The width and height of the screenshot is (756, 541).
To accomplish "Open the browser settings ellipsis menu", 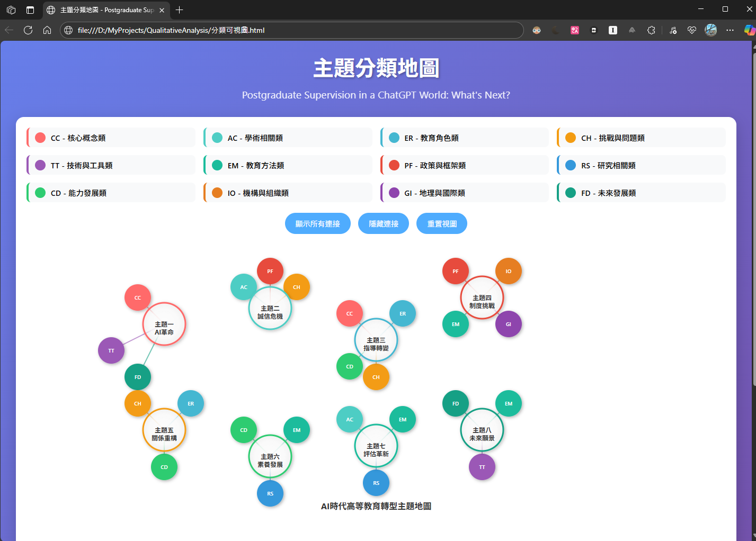I will point(730,30).
